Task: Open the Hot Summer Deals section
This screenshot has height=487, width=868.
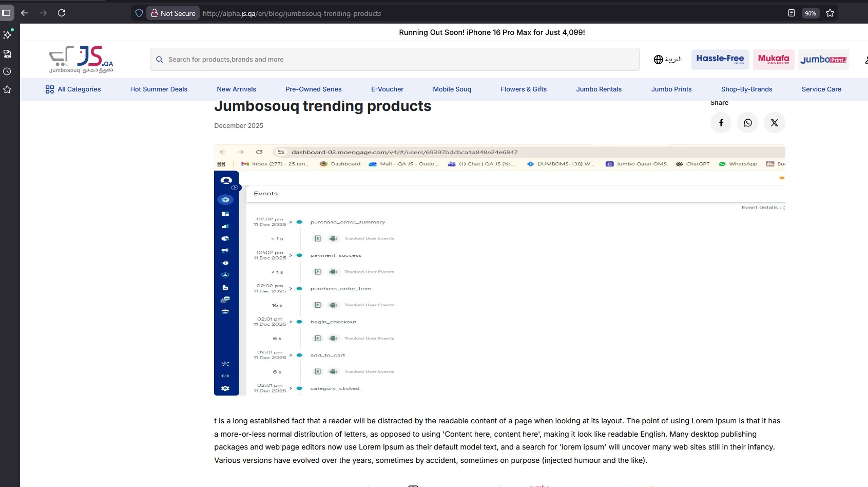Action: click(159, 89)
